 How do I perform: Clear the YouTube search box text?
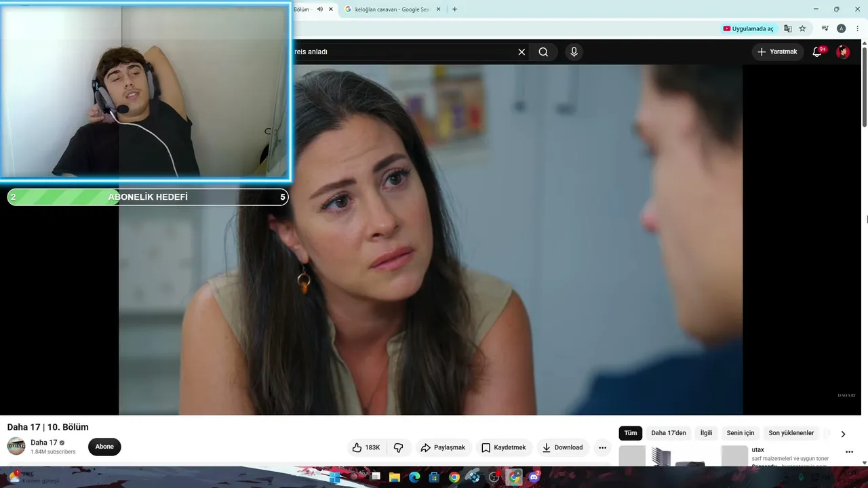click(x=521, y=52)
